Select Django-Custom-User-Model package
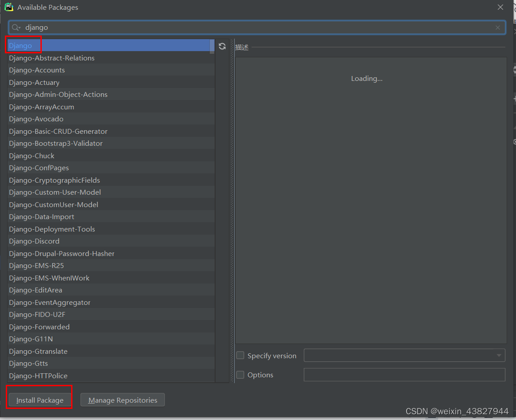 point(111,192)
